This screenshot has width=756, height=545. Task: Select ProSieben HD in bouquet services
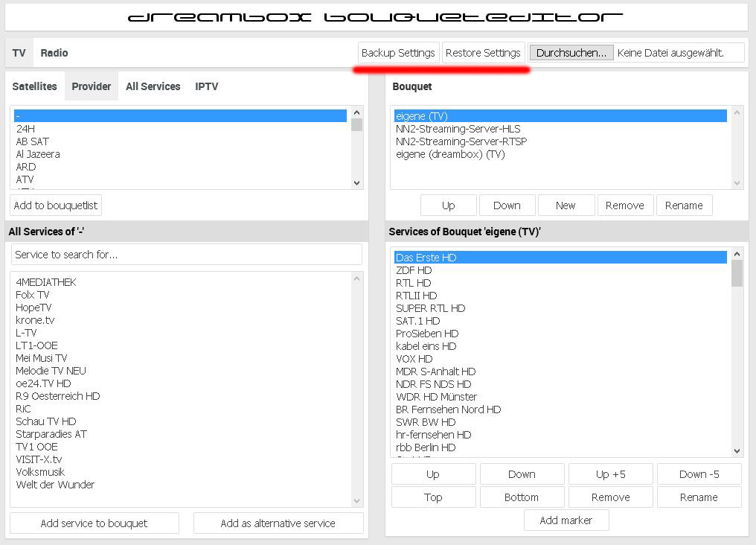(427, 334)
